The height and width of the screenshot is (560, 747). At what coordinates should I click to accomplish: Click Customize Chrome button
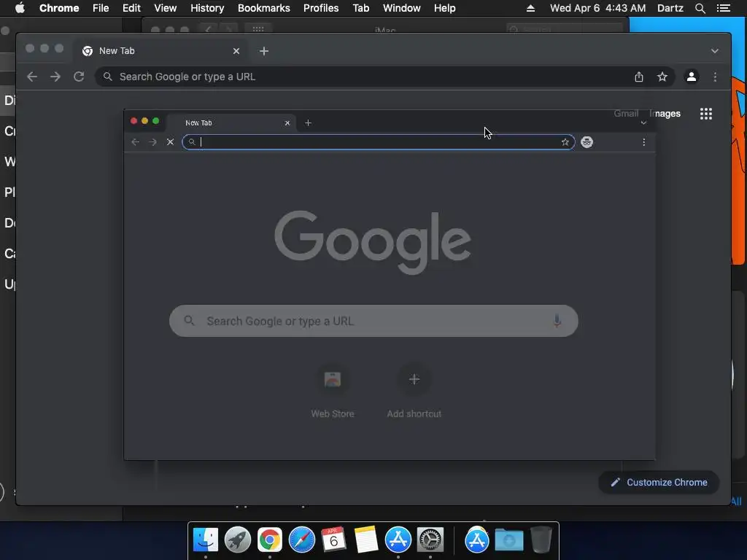[659, 483]
